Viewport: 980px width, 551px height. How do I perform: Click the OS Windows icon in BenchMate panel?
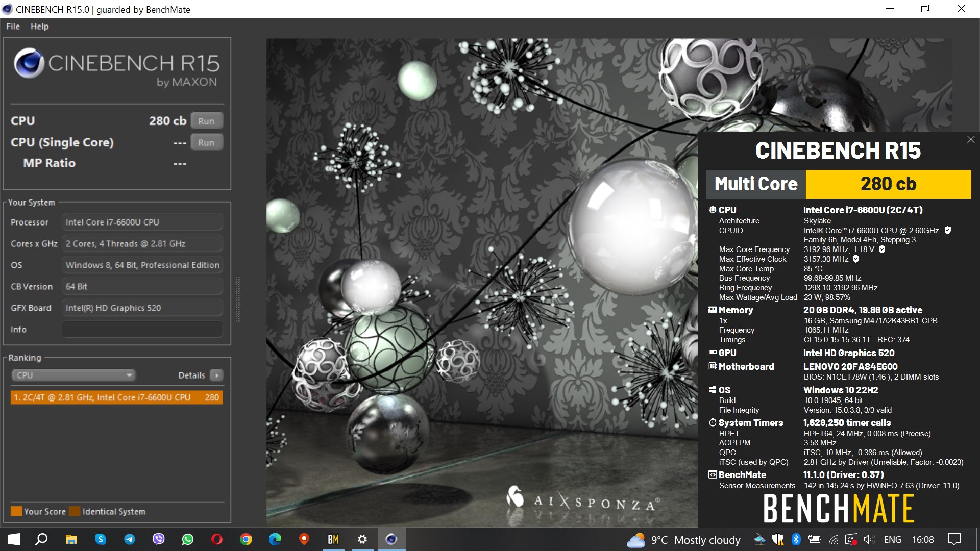713,390
